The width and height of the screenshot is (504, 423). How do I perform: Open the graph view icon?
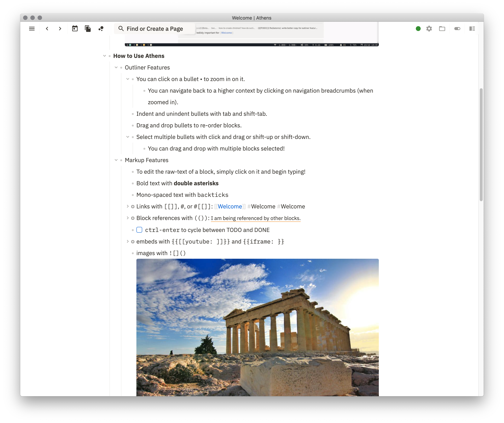coord(101,29)
